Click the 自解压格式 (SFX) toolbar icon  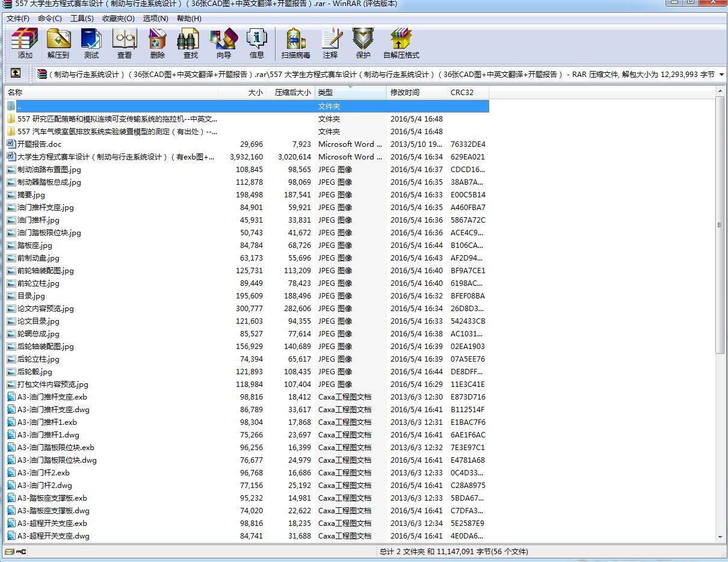(401, 39)
